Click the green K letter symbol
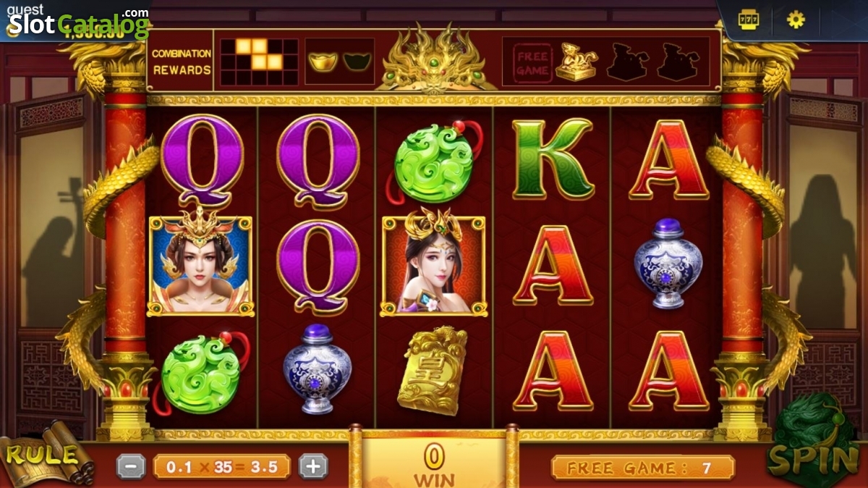The height and width of the screenshot is (488, 868). point(552,159)
